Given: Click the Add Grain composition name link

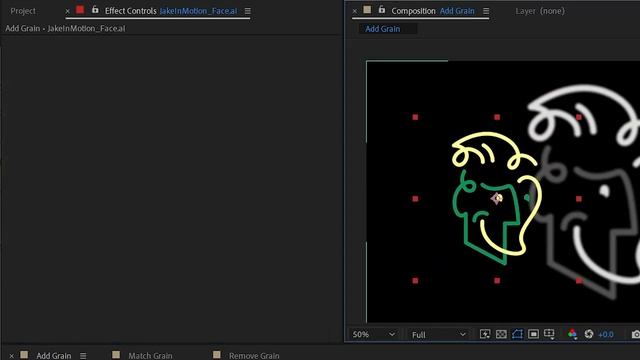Looking at the screenshot, I should [457, 11].
